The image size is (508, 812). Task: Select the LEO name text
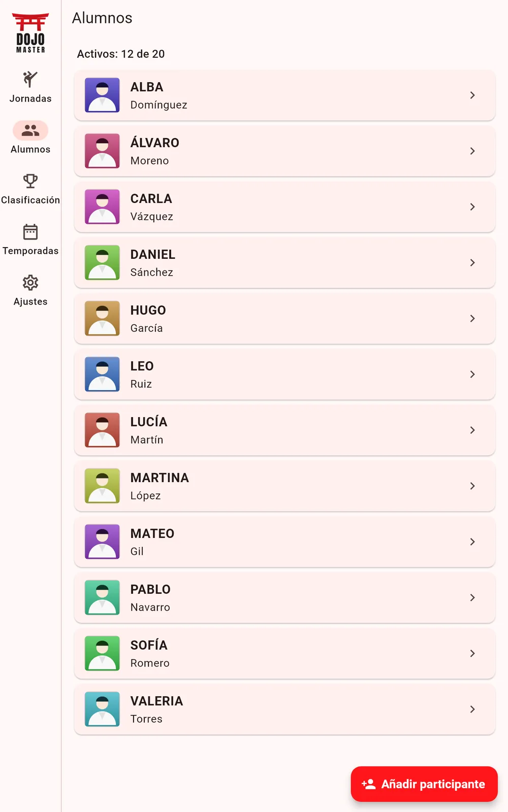[142, 366]
